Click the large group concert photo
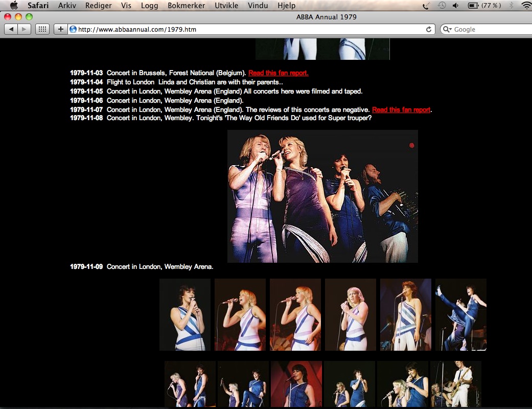The width and height of the screenshot is (532, 409). pos(322,196)
